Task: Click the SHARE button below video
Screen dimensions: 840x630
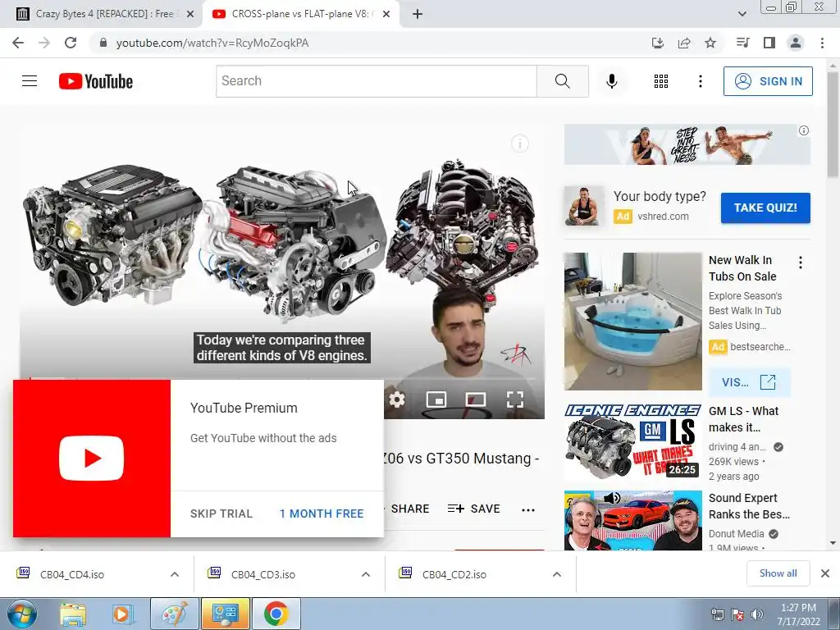Action: coord(410,509)
